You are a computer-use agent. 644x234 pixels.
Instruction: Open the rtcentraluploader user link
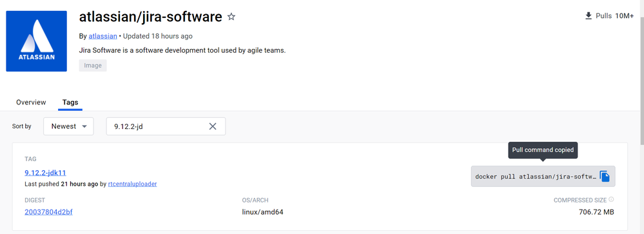[132, 184]
